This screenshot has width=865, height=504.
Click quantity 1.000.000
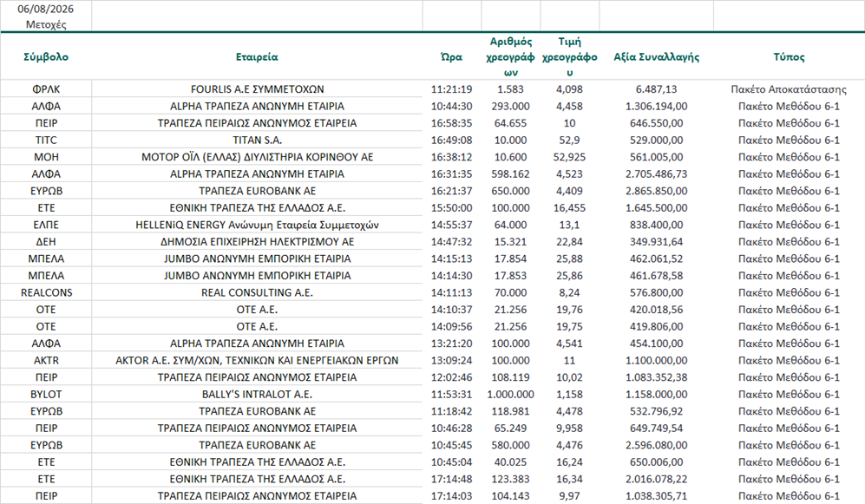pyautogui.click(x=511, y=395)
